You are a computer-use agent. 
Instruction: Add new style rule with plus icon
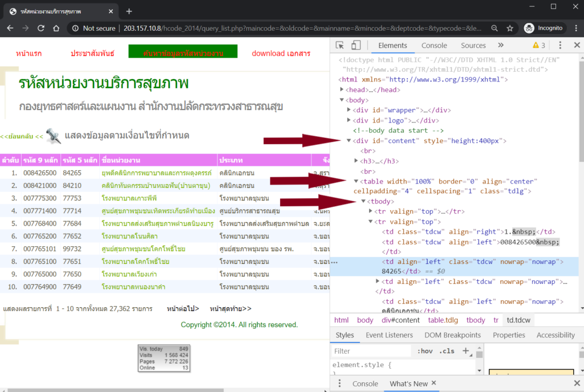pos(465,351)
